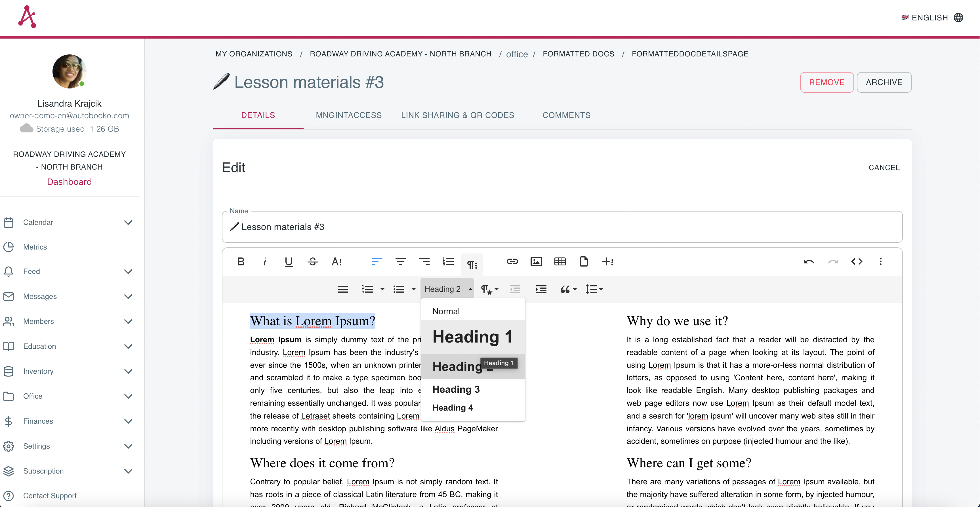Apply strikethrough to selected text

coord(312,261)
